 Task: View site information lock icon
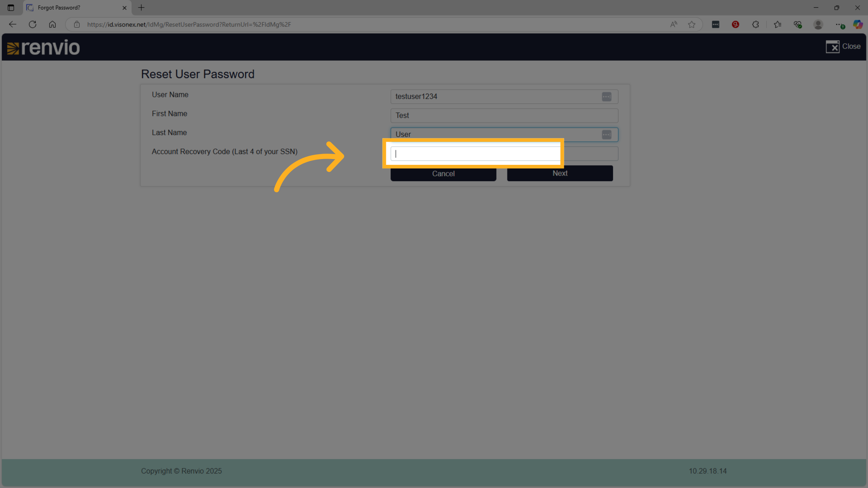click(77, 24)
